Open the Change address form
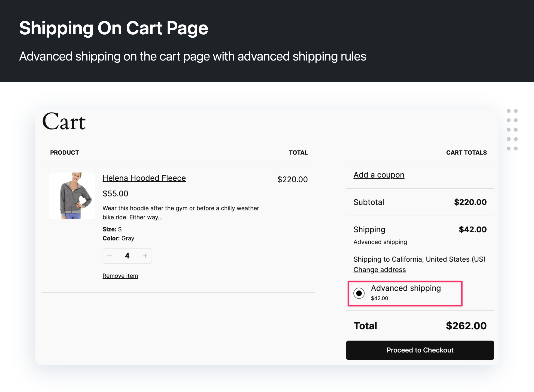Viewport: 534px width, 392px height. click(x=380, y=270)
